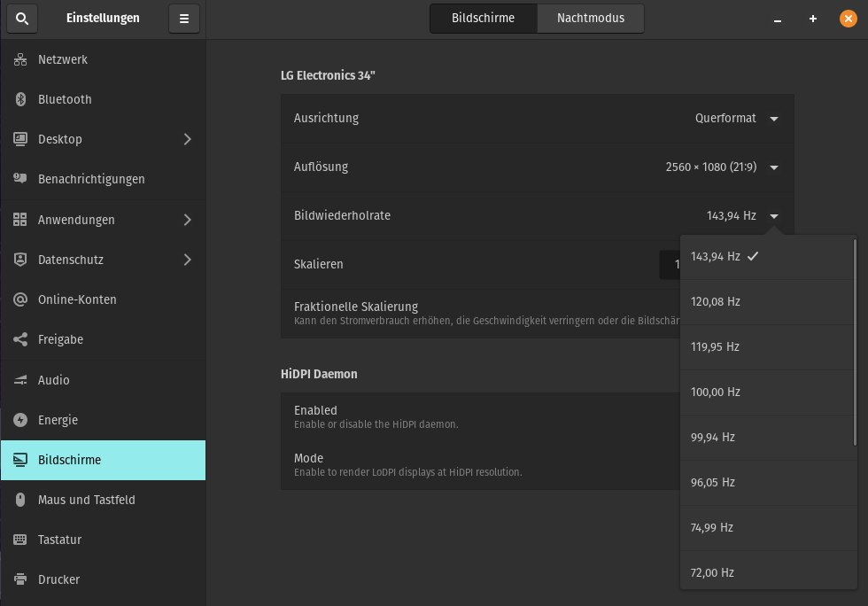Choose 120,08 Hz refresh rate

tap(716, 302)
